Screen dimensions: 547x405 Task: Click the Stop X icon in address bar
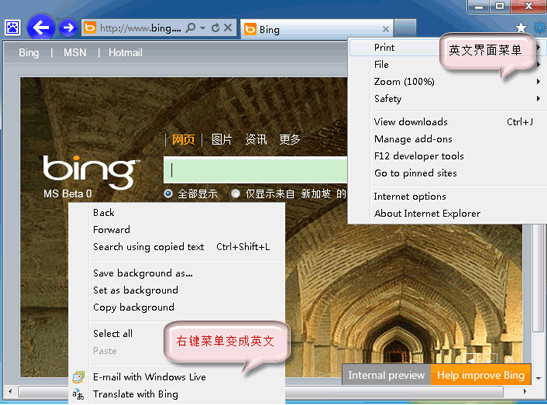[228, 28]
